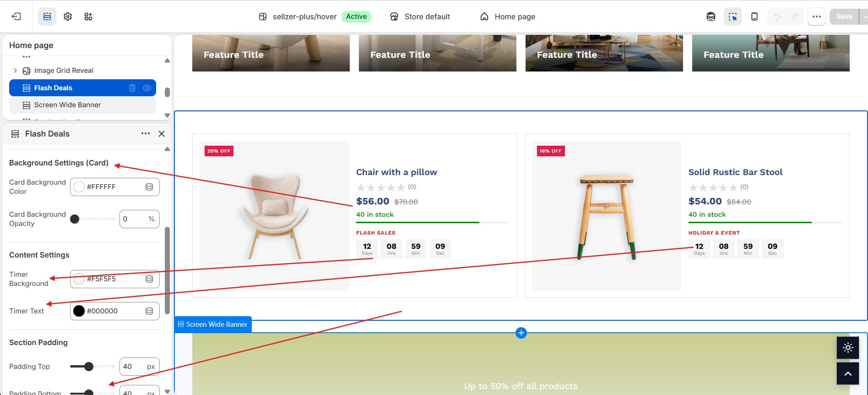
Task: Click star rating of Solid Rustic Bar Stool
Action: pos(713,187)
